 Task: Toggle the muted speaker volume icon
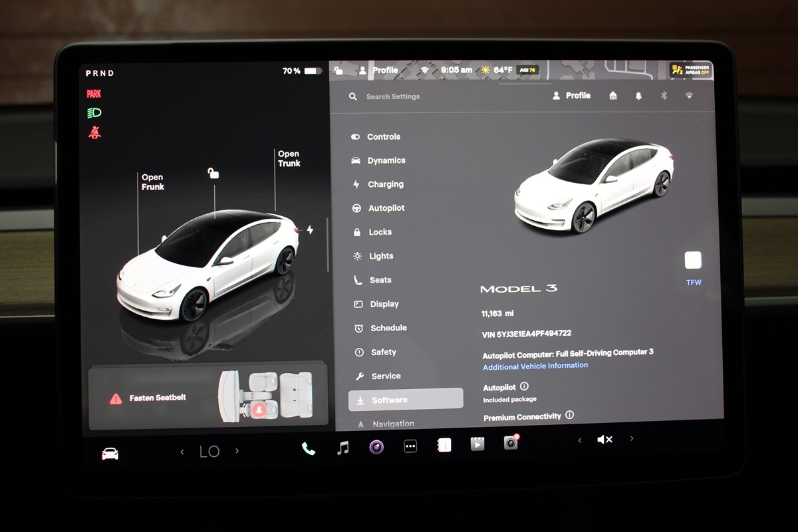pos(604,440)
